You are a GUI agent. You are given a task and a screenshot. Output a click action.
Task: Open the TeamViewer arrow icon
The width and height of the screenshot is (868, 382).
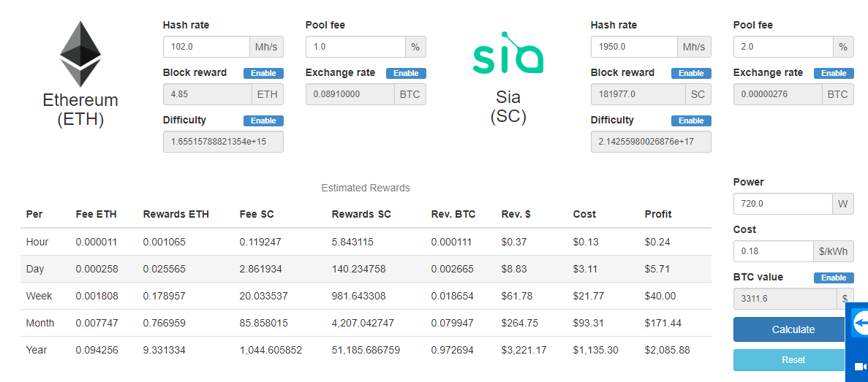861,324
